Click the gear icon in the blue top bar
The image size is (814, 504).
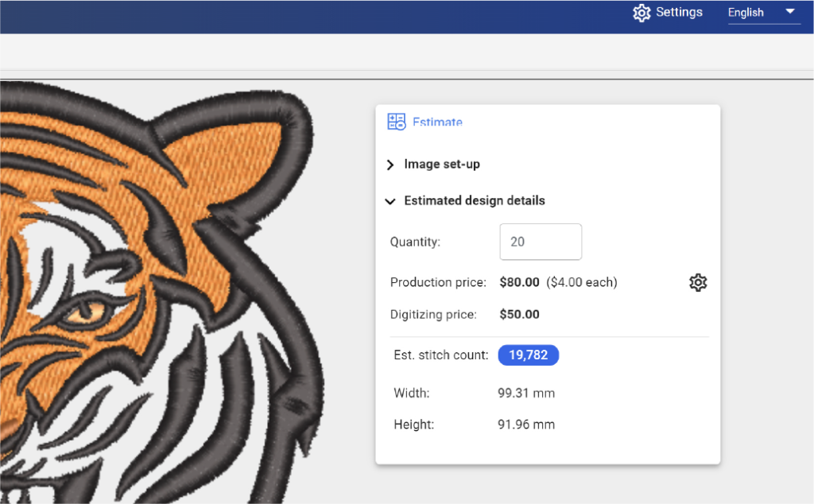click(x=642, y=13)
